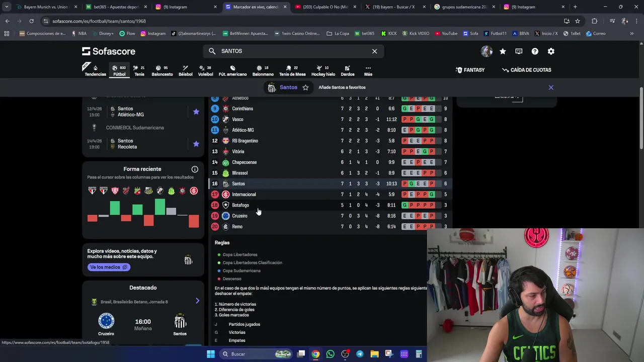Viewport: 644px width, 362px height.
Task: Open the CONMEBOL Sudamericana competition link
Action: (135, 128)
